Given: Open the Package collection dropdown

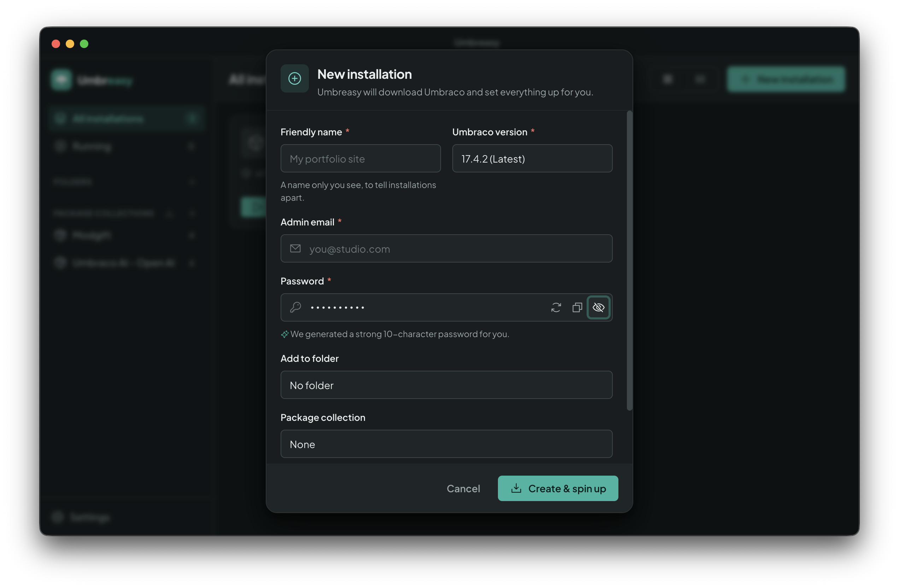Looking at the screenshot, I should [446, 444].
